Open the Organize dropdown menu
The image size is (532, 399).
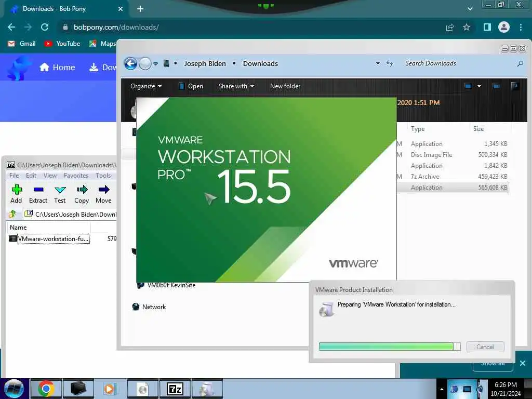coord(146,86)
